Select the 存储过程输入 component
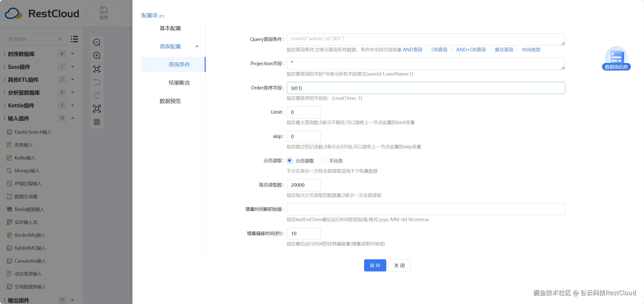Screen dimensions: 644x304 (24, 183)
